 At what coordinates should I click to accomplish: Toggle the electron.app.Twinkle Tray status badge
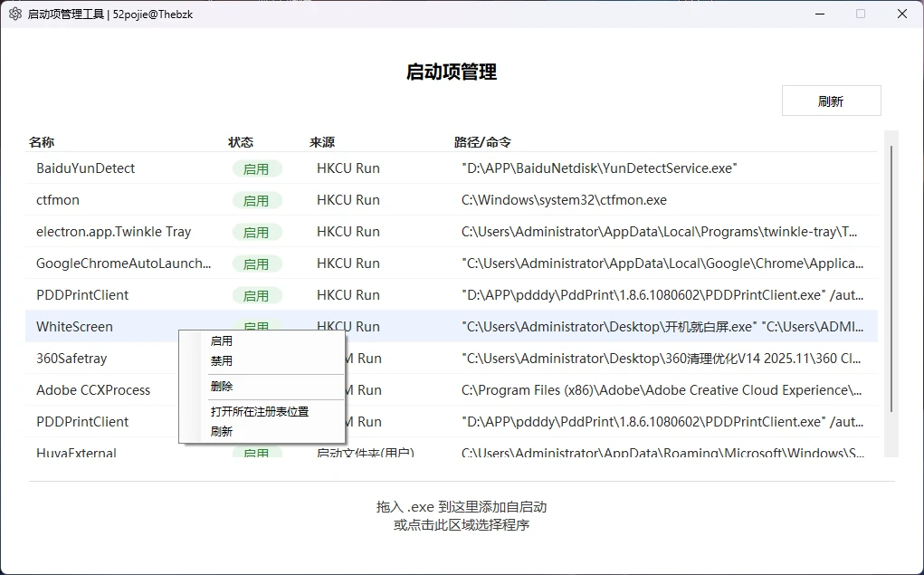258,232
